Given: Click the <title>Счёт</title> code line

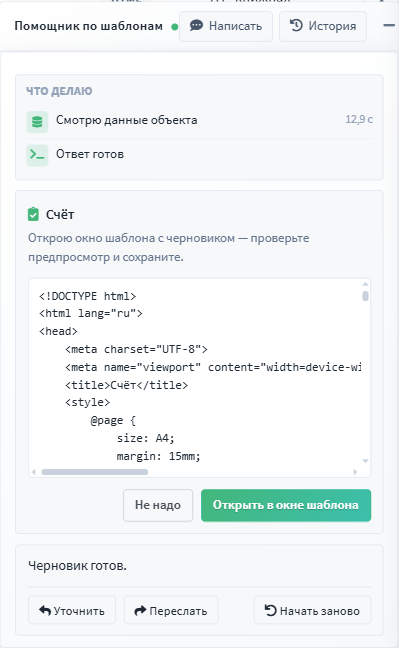Looking at the screenshot, I should coord(127,385).
